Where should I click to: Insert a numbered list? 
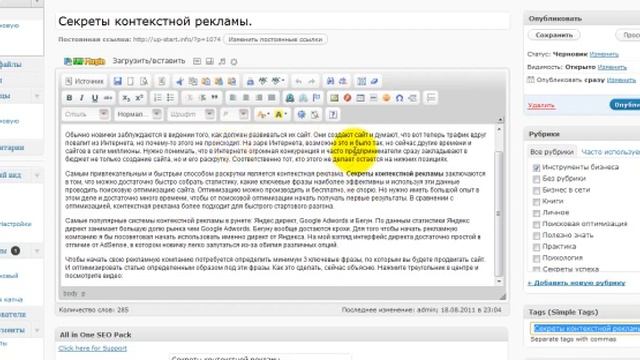tap(158, 98)
